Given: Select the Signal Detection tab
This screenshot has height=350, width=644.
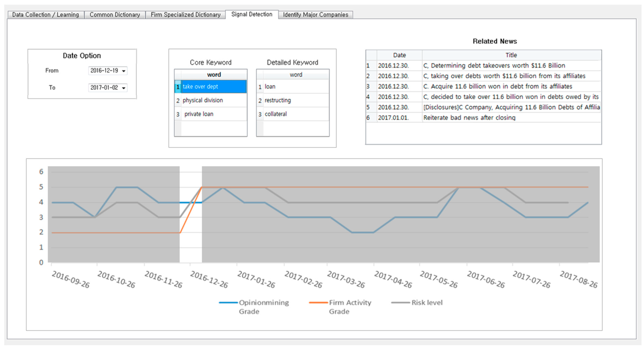Looking at the screenshot, I should coord(252,14).
